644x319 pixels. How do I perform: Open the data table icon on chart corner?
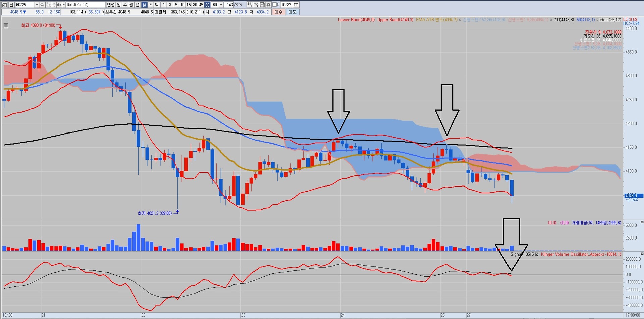[6, 25]
